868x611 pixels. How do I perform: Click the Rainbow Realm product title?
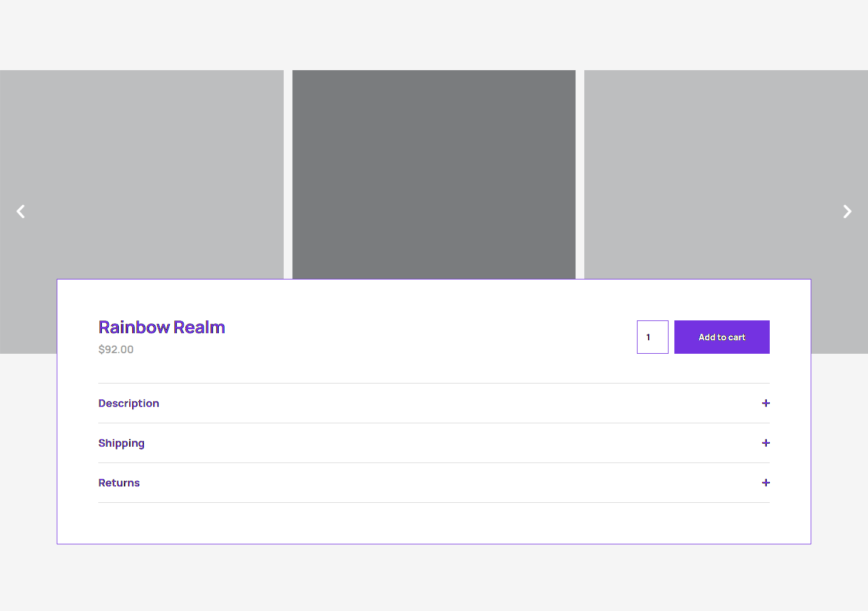161,327
